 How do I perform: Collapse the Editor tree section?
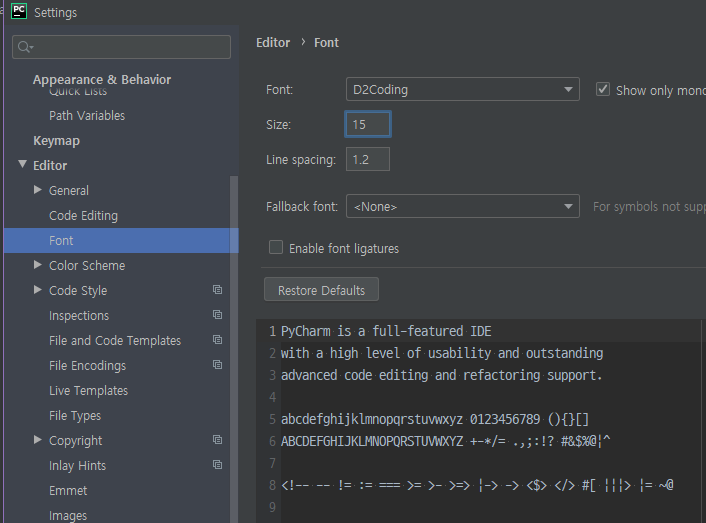tap(22, 164)
